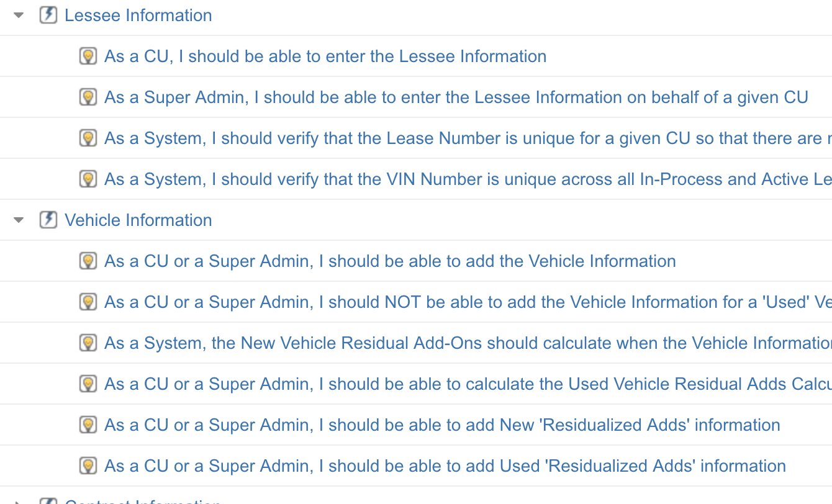Click lightbulb icon for CU enter Lessee Information story
This screenshot has height=504, width=832.
tap(88, 56)
